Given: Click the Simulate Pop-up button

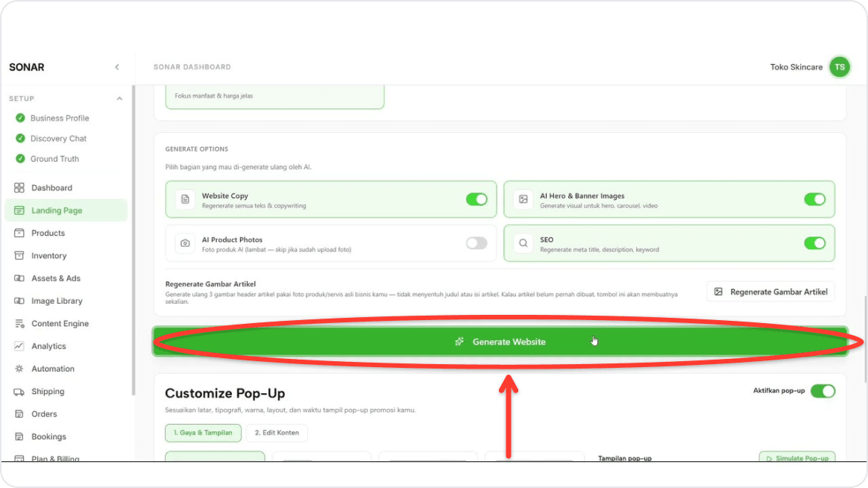Looking at the screenshot, I should [796, 457].
